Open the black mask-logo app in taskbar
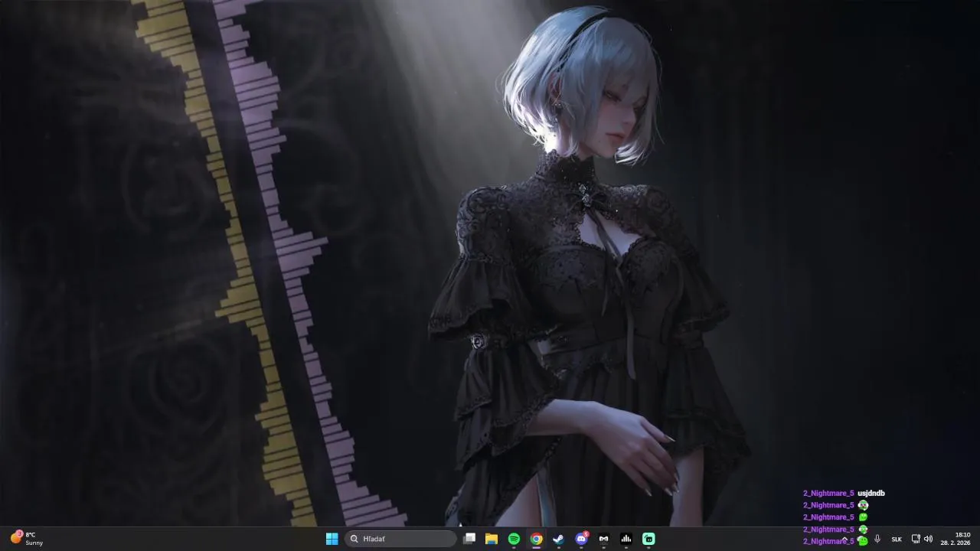Image resolution: width=980 pixels, height=551 pixels. [603, 539]
